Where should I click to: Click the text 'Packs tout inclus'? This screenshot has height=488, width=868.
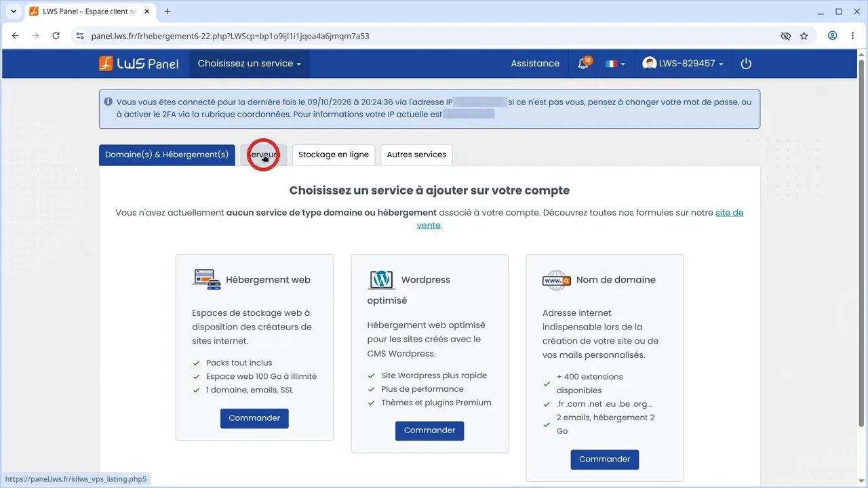[239, 363]
